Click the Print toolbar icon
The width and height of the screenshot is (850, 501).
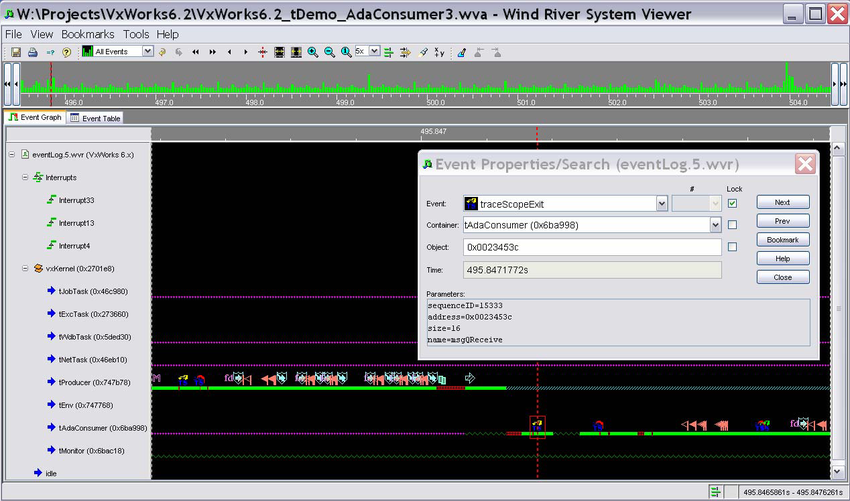pyautogui.click(x=33, y=52)
